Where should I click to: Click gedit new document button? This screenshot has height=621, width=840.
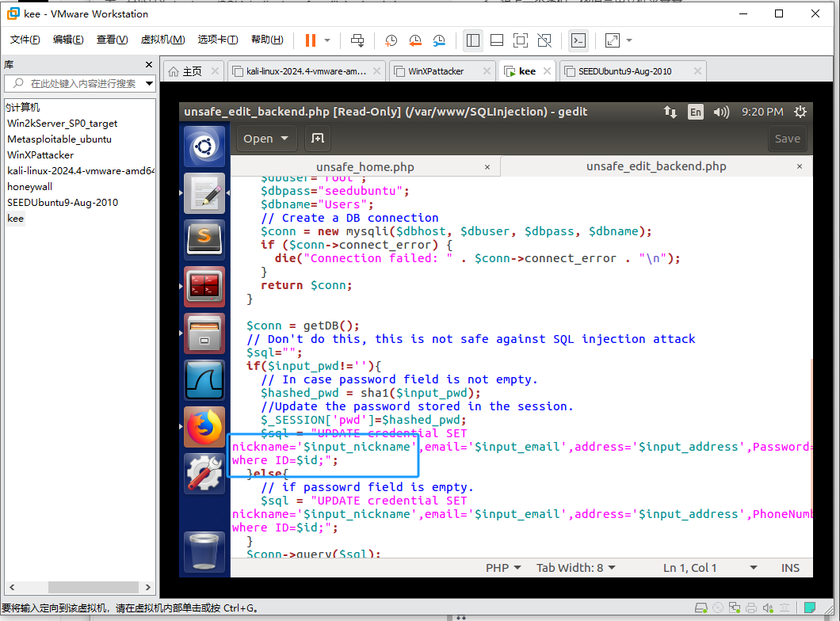(x=318, y=139)
